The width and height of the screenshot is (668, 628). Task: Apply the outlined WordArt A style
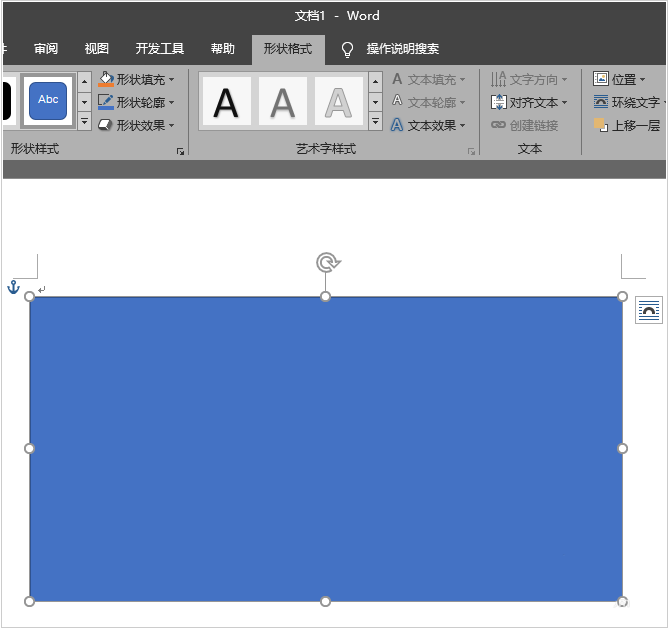tap(338, 101)
